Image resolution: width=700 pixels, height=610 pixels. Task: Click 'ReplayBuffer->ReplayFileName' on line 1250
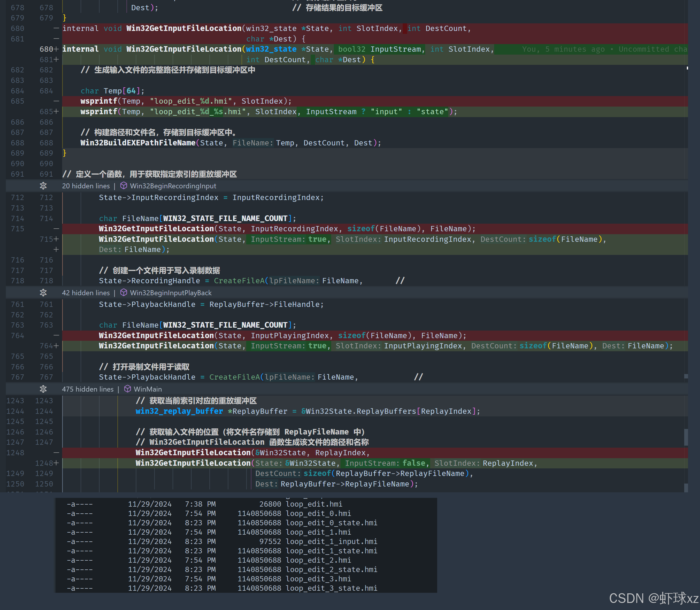click(x=345, y=484)
